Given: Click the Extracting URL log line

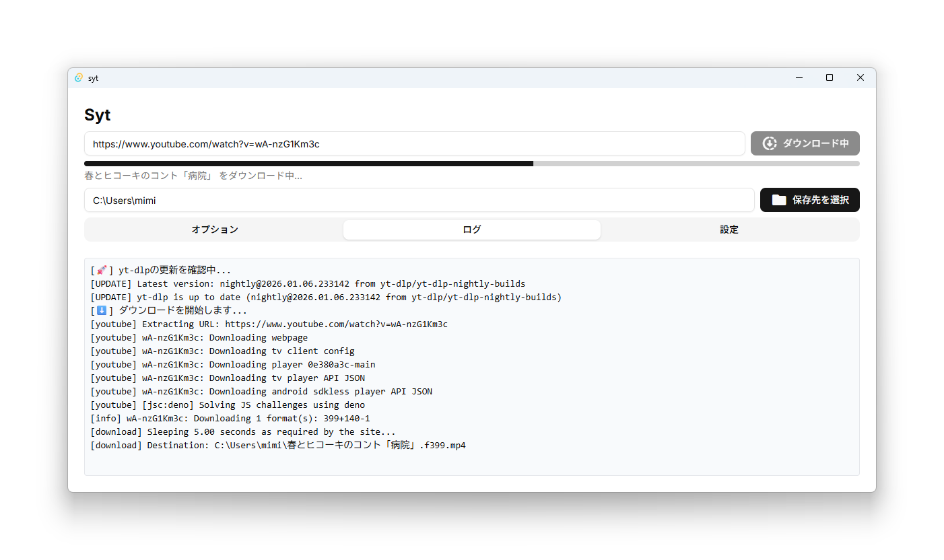Looking at the screenshot, I should (x=269, y=324).
